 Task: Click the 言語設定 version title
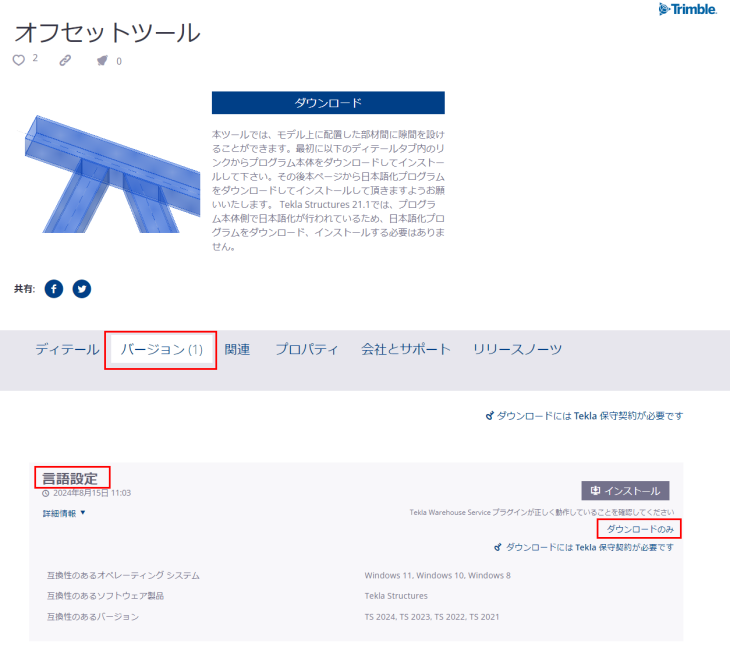pyautogui.click(x=70, y=478)
